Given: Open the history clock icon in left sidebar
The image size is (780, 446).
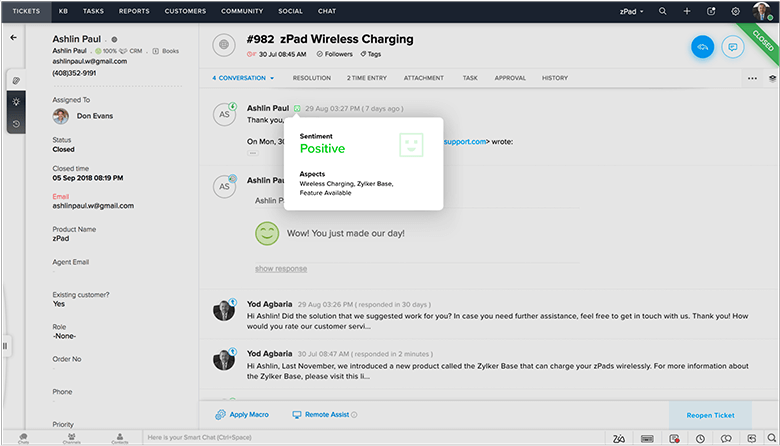Looking at the screenshot, I should [15, 124].
